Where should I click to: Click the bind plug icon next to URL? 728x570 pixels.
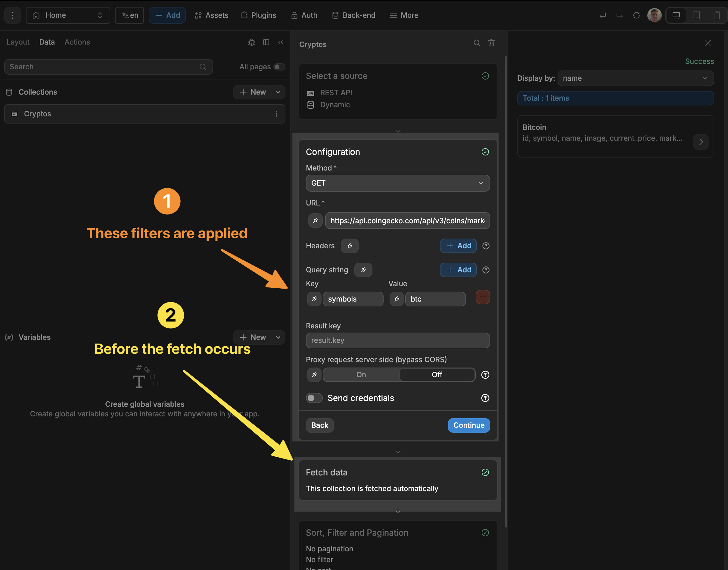pos(315,221)
